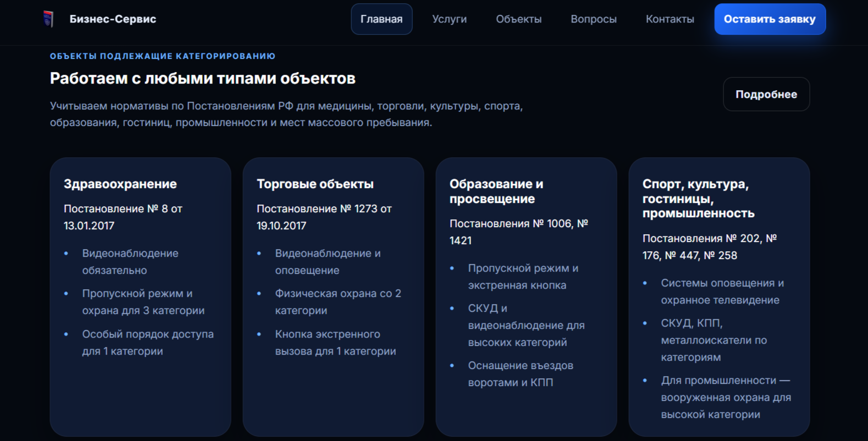Screen dimensions: 868x441
Task: Click the Оставить заявку button
Action: point(770,19)
